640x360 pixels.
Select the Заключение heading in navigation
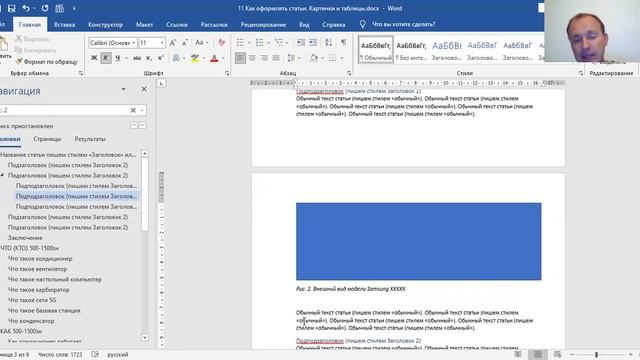pos(25,238)
